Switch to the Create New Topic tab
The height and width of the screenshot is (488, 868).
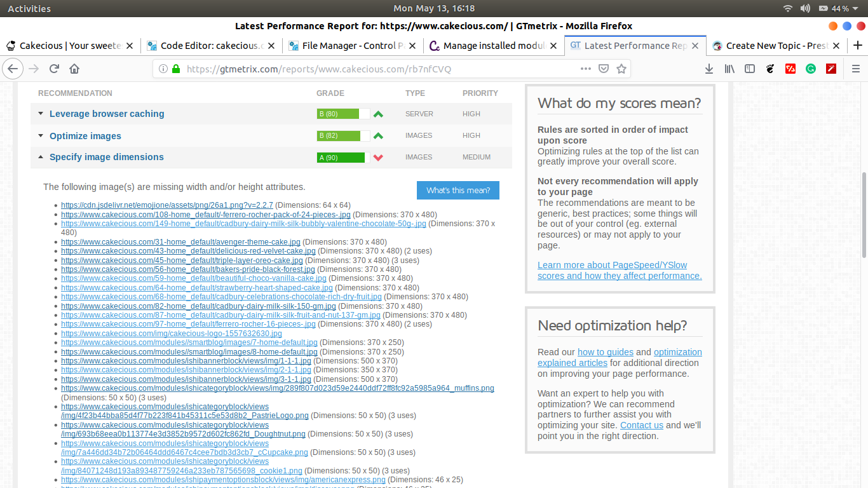point(776,46)
